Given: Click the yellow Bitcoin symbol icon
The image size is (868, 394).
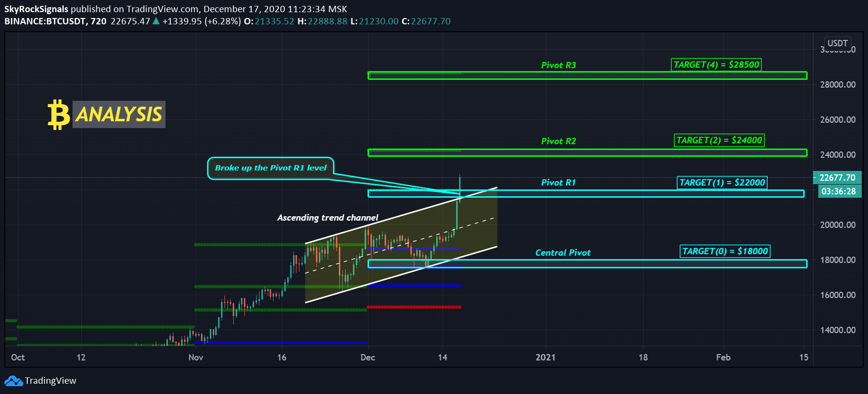Looking at the screenshot, I should click(58, 115).
